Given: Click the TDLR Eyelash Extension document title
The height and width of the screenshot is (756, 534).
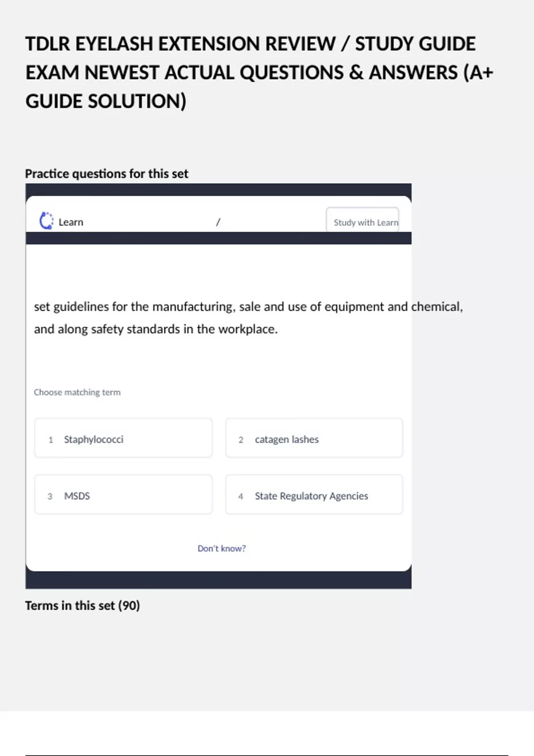Looking at the screenshot, I should 258,72.
